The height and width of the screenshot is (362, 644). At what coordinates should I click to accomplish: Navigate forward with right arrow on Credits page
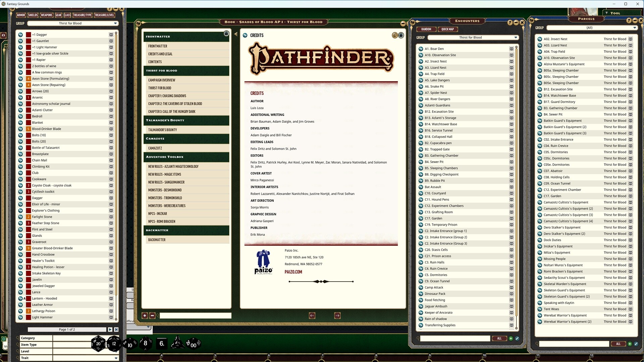(x=337, y=315)
